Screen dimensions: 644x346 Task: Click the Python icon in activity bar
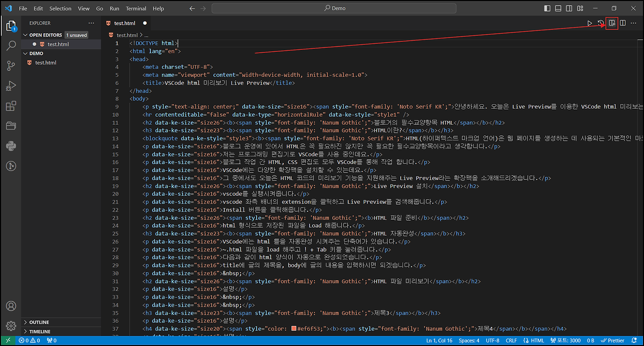[11, 146]
